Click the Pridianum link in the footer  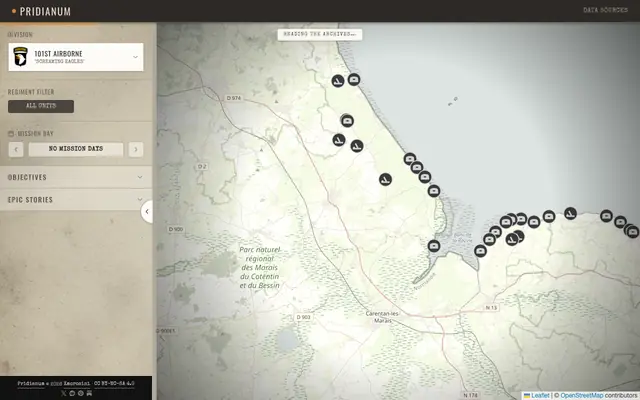tap(31, 384)
